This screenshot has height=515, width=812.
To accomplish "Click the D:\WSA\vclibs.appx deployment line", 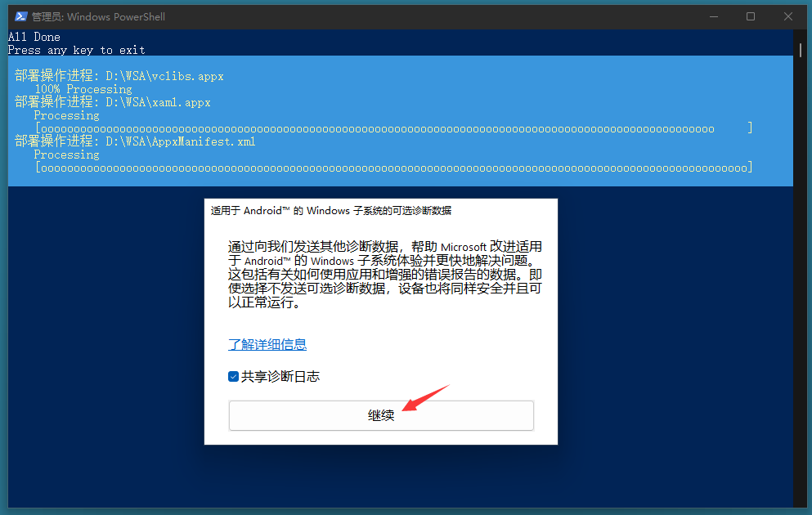I will point(119,76).
